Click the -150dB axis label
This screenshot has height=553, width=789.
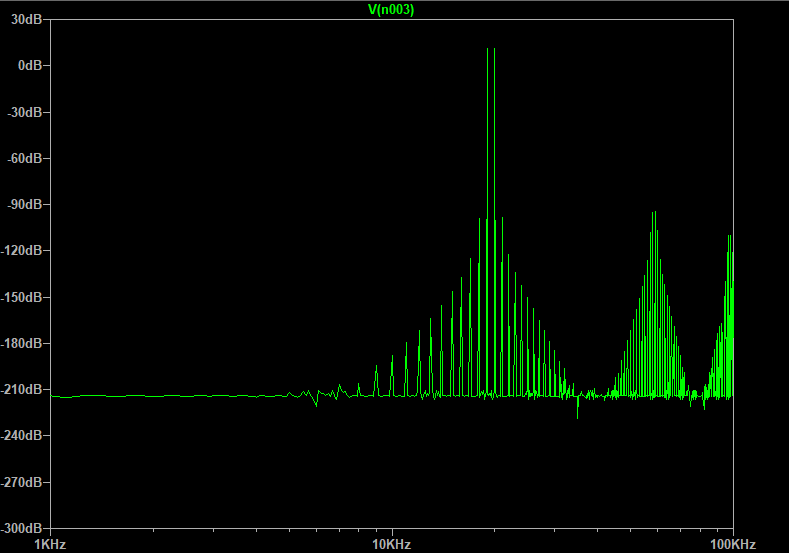pyautogui.click(x=22, y=297)
